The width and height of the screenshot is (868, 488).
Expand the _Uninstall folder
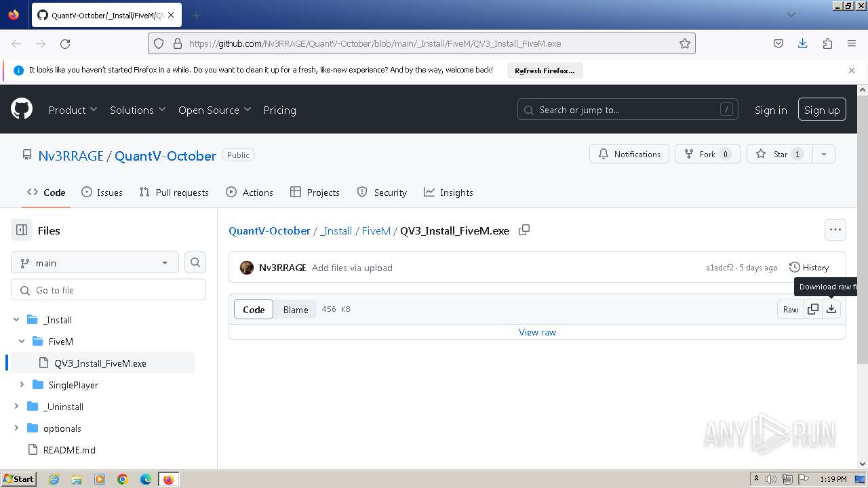(x=17, y=407)
